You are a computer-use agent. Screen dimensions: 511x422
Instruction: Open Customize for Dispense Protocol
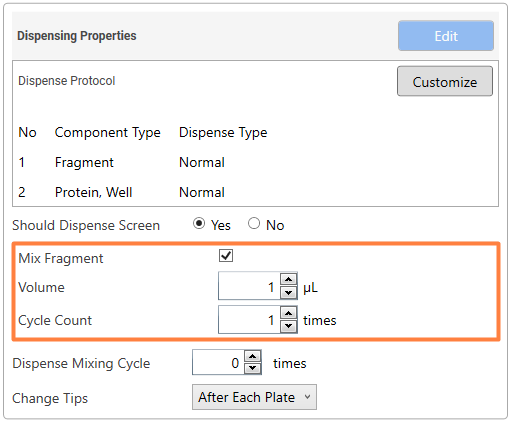[x=445, y=81]
